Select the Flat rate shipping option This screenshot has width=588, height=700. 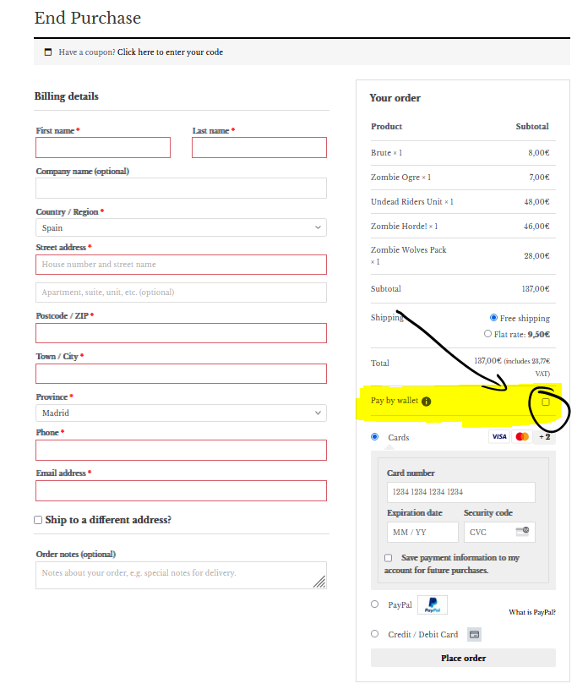click(487, 334)
